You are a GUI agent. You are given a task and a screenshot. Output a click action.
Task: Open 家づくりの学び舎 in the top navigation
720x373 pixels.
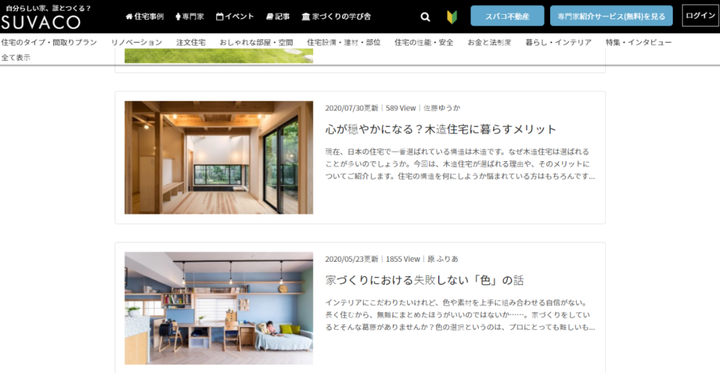pyautogui.click(x=336, y=17)
